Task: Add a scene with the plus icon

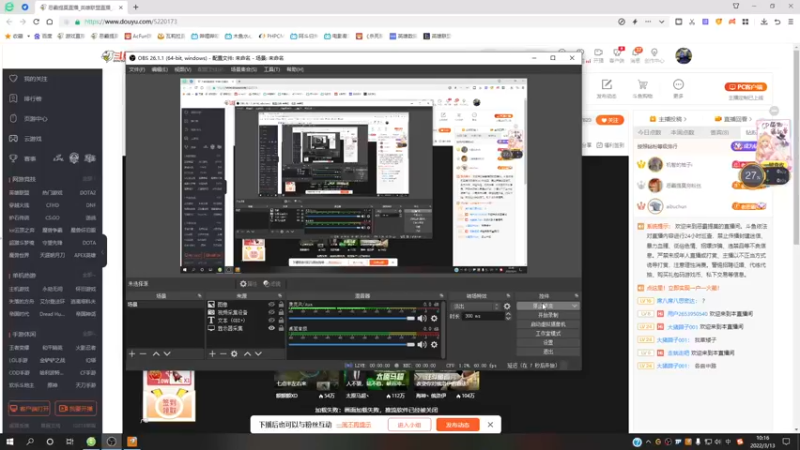Action: click(x=132, y=354)
